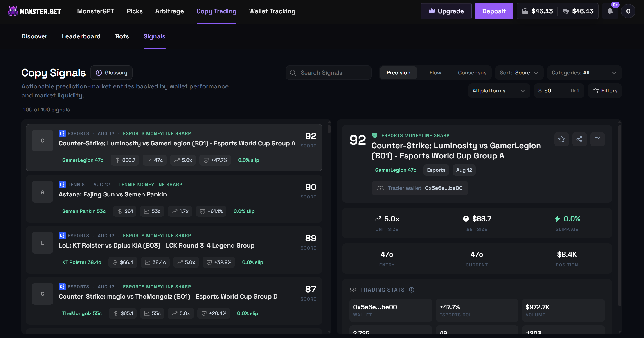Click the Deposit button
Screen dimensions: 644x338
[x=494, y=11]
